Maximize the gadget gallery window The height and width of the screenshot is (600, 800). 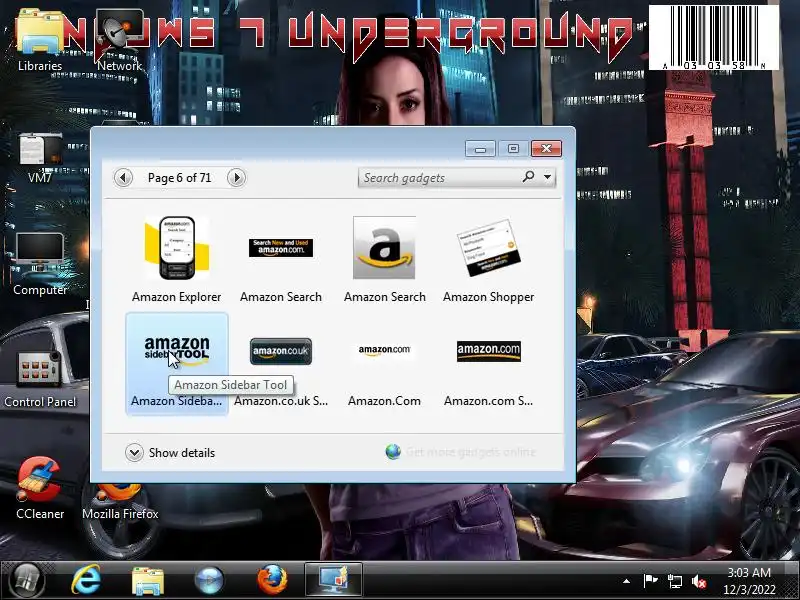coord(513,148)
